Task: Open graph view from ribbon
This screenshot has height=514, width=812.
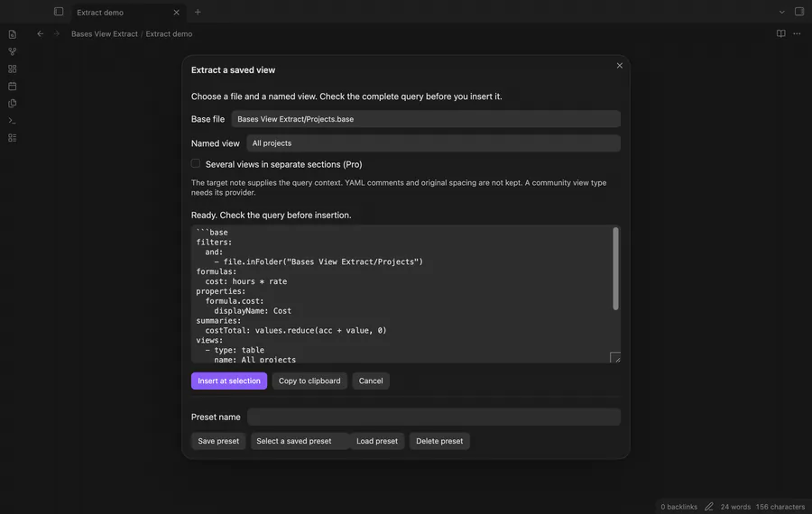Action: (13, 51)
